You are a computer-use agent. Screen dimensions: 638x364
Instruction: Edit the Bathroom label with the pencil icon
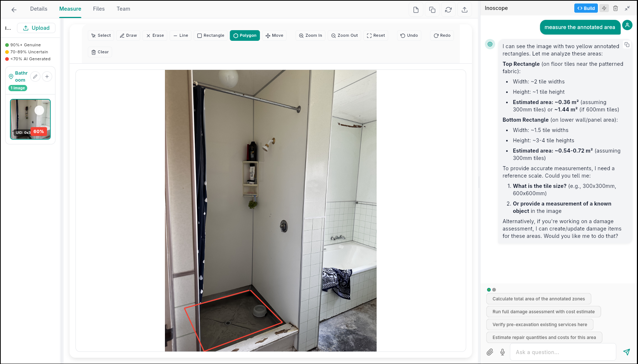(35, 76)
